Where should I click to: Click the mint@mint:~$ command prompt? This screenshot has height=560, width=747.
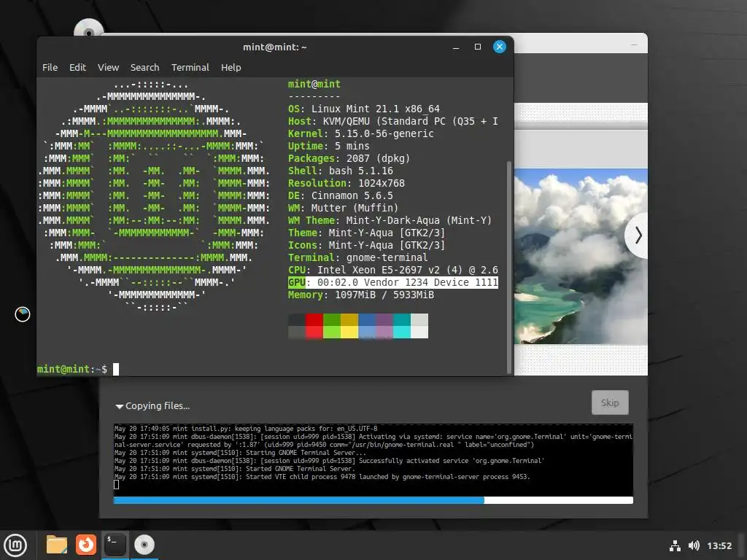72,369
